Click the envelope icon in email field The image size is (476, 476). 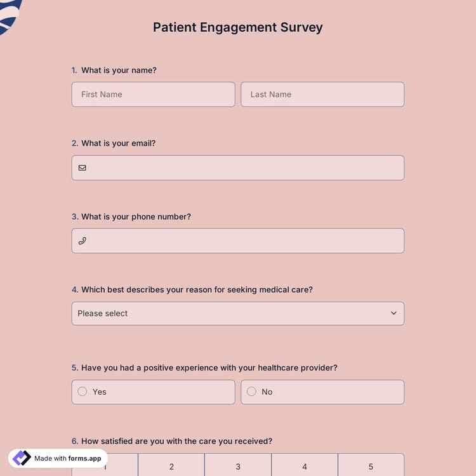(82, 168)
